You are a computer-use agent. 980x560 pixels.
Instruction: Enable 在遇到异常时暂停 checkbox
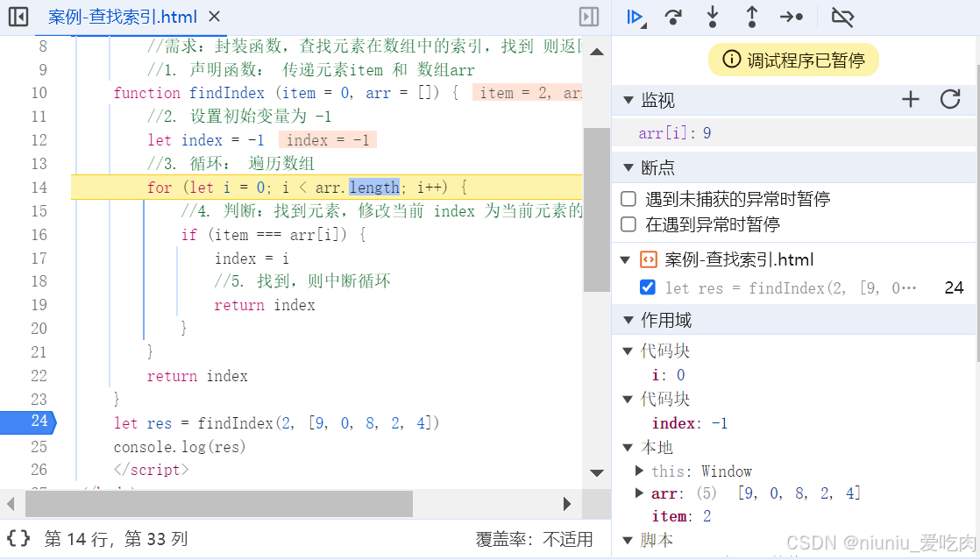point(628,223)
